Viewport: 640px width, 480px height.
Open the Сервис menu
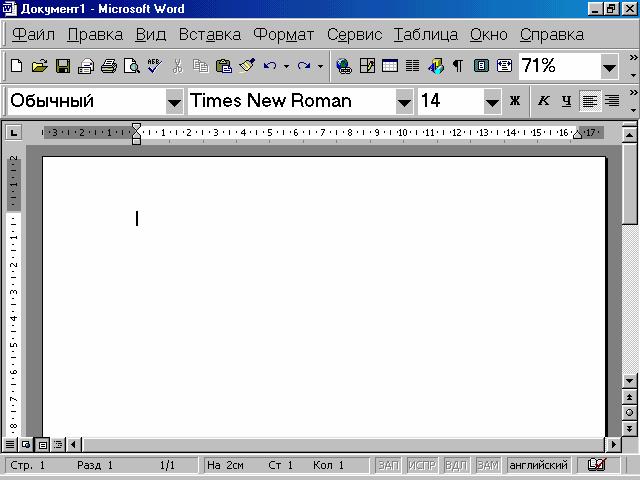click(354, 35)
